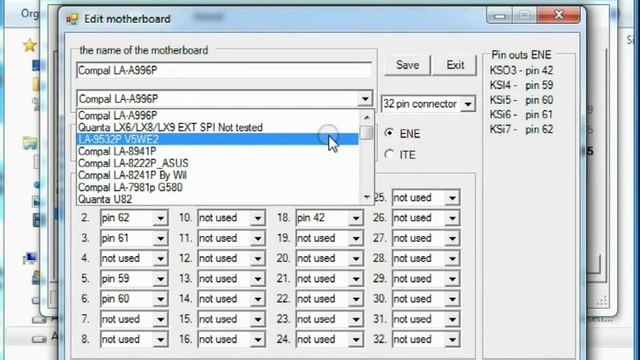Choose Compal LA-A996P in the dropdown list
The height and width of the screenshot is (360, 640).
tap(218, 116)
